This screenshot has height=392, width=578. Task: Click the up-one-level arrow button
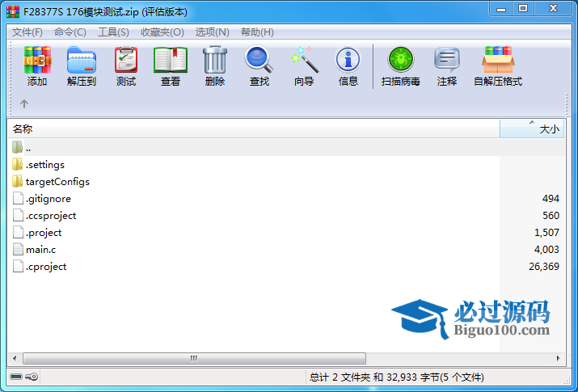[x=24, y=103]
